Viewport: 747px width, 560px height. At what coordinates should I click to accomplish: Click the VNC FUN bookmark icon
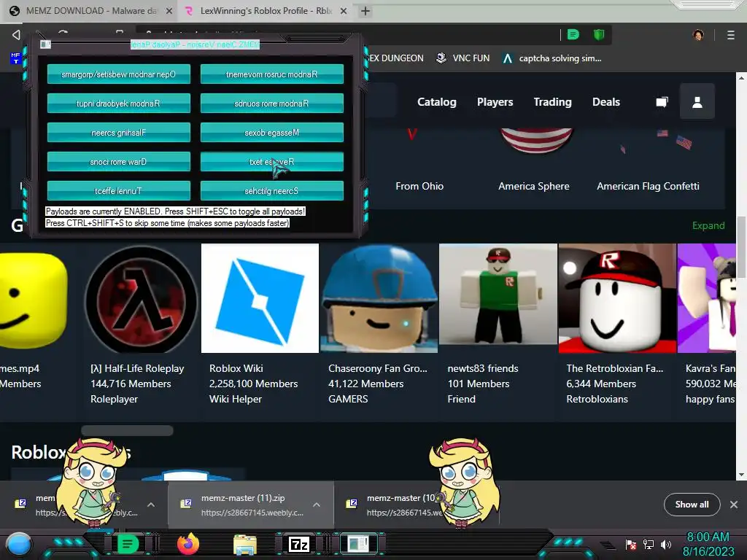click(x=441, y=58)
